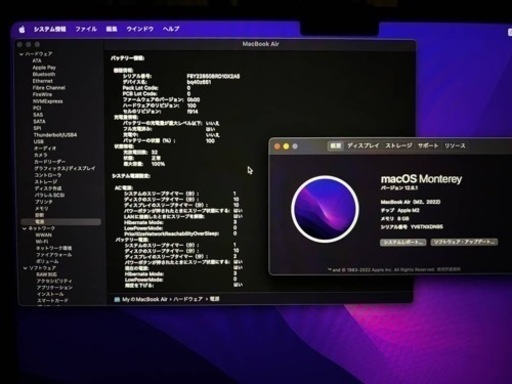
Task: Collapse the ソフトウェア tree section
Action: pos(25,268)
